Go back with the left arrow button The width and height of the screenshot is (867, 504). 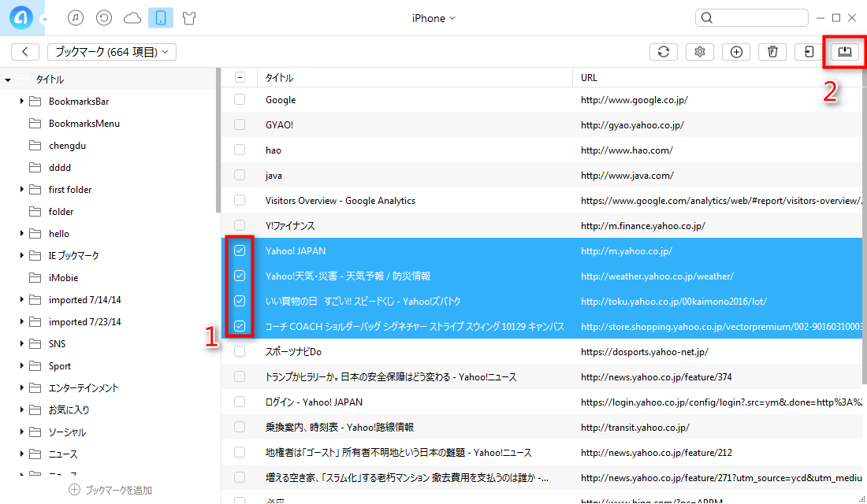(25, 52)
